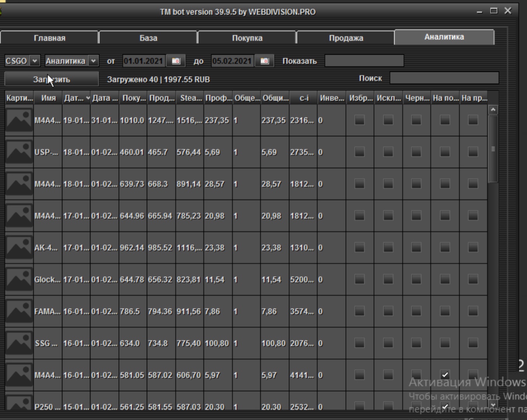This screenshot has height=420, width=527.
Task: Tick the Избр... checkbox in first M4A4 row
Action: click(359, 120)
